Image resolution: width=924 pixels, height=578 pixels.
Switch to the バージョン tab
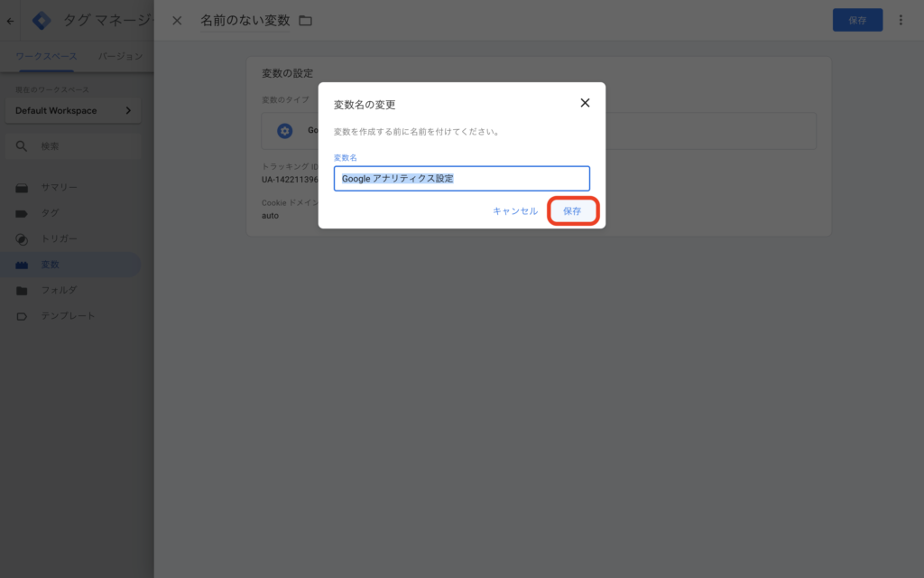(x=120, y=56)
